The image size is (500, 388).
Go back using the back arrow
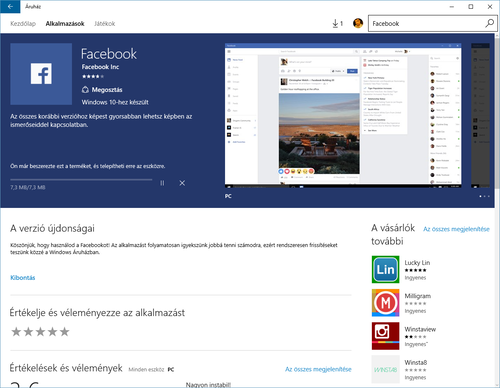(x=10, y=6)
